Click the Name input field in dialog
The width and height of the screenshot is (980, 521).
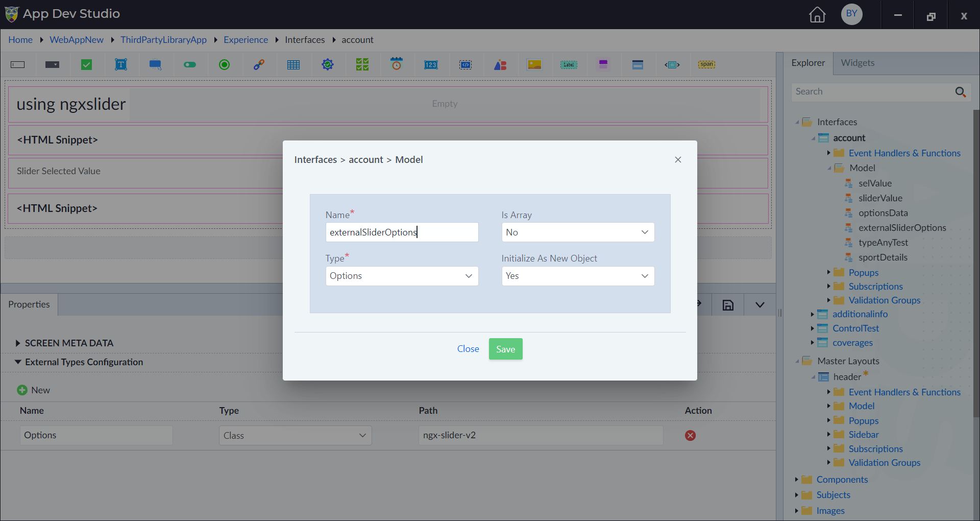tap(402, 232)
